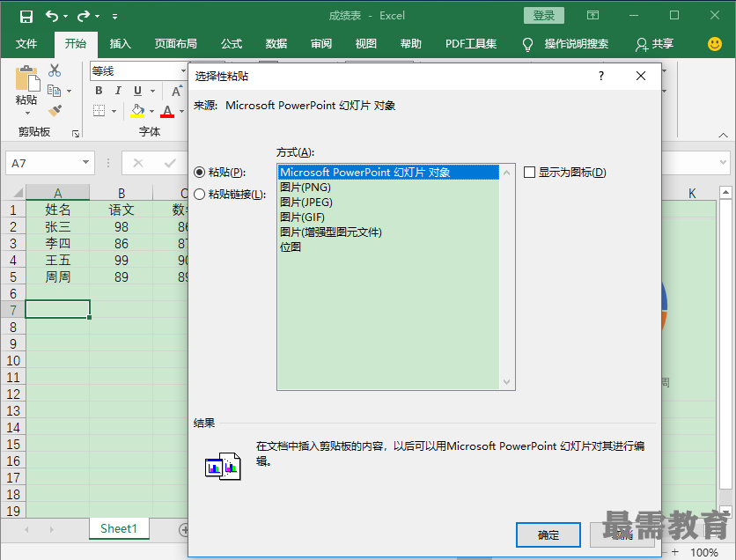Switch to the Formulas tab
Screen dimensions: 736x560
point(232,44)
